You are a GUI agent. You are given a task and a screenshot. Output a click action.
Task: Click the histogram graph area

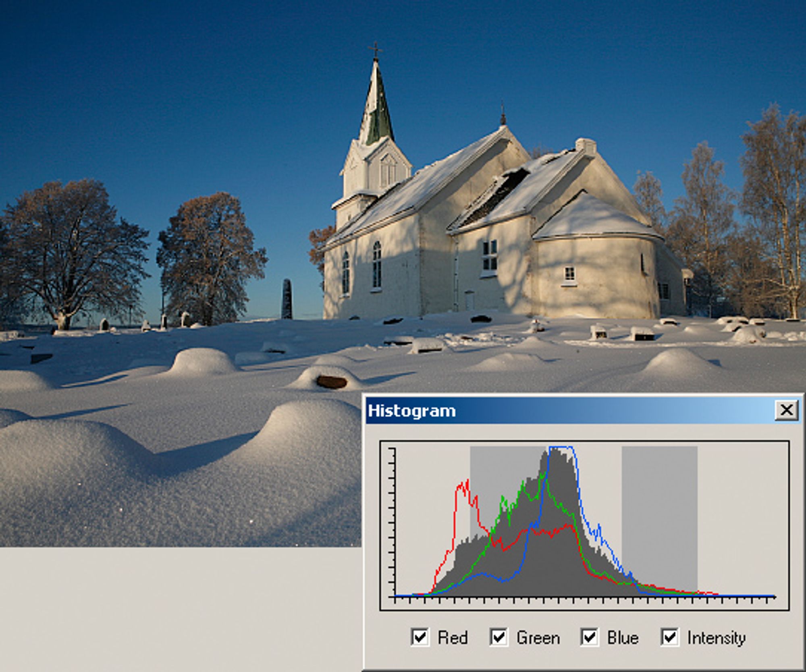click(x=584, y=526)
